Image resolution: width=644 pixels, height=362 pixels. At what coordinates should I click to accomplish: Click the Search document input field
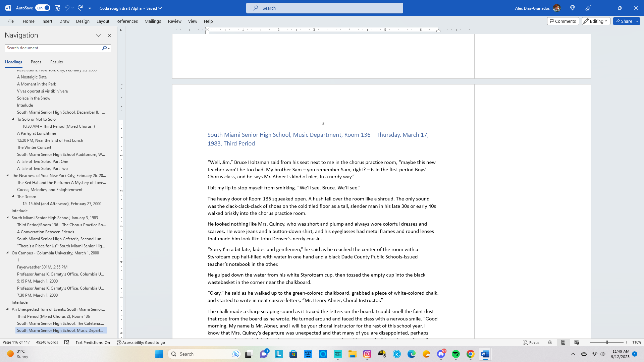tap(53, 48)
